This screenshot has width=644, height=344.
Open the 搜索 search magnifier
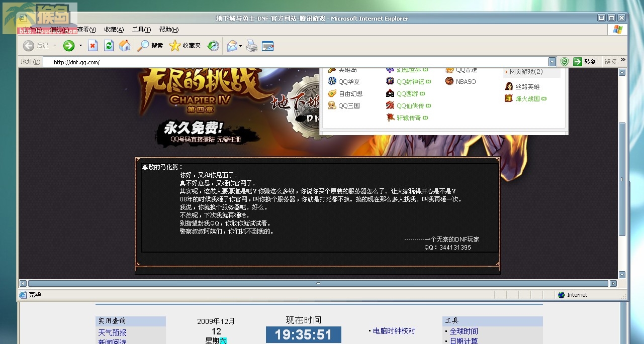(x=151, y=46)
